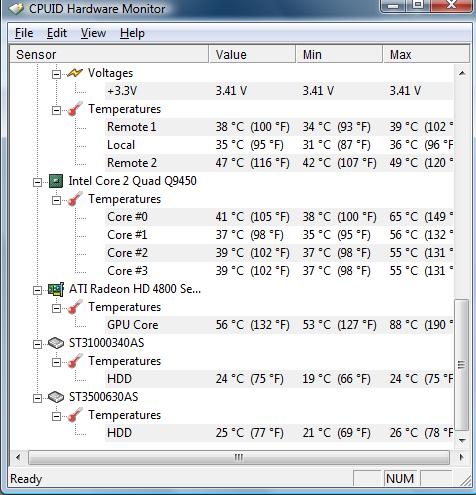Click the Value column header

coord(252,54)
